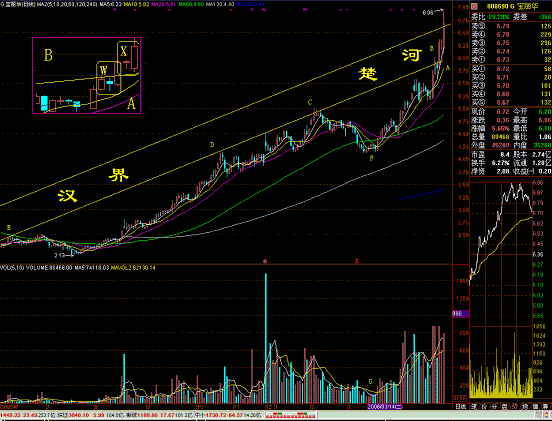Image resolution: width=552 pixels, height=421 pixels.
Task: Select the 指 indicator tab
Action: tap(525, 407)
